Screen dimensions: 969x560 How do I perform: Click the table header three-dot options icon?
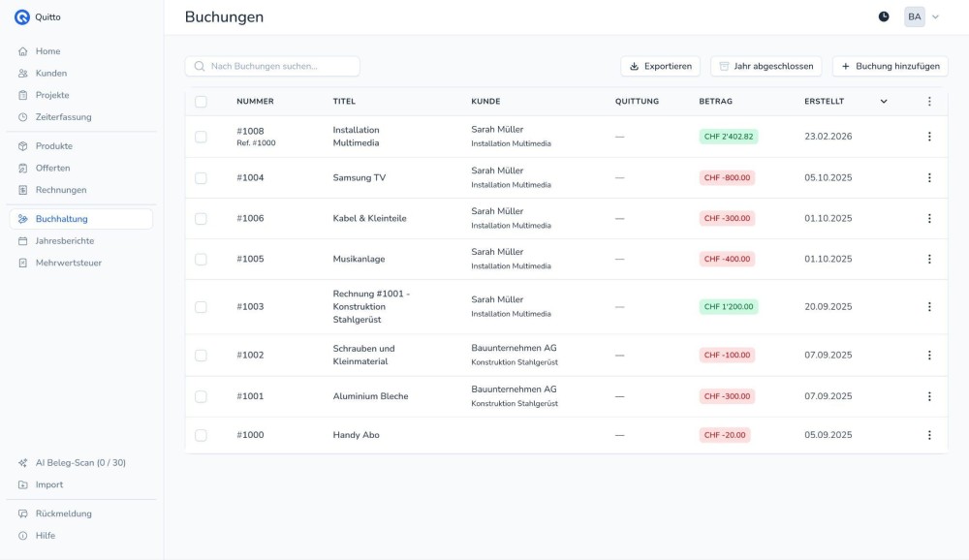click(929, 102)
